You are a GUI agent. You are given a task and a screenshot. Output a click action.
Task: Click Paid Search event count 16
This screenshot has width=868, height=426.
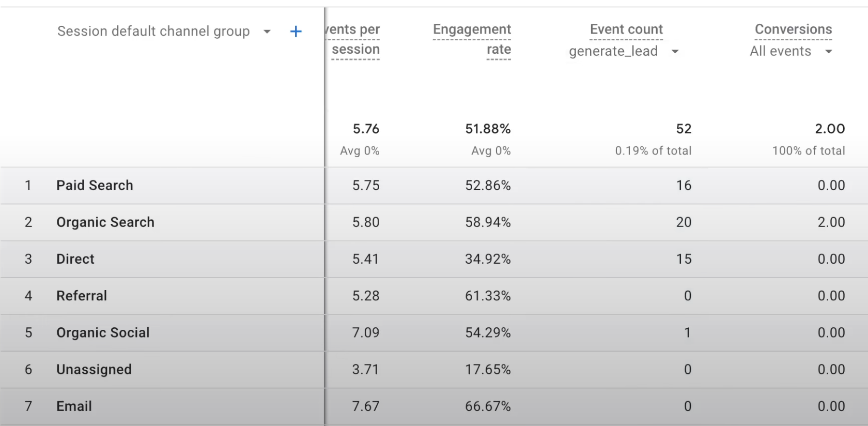684,186
